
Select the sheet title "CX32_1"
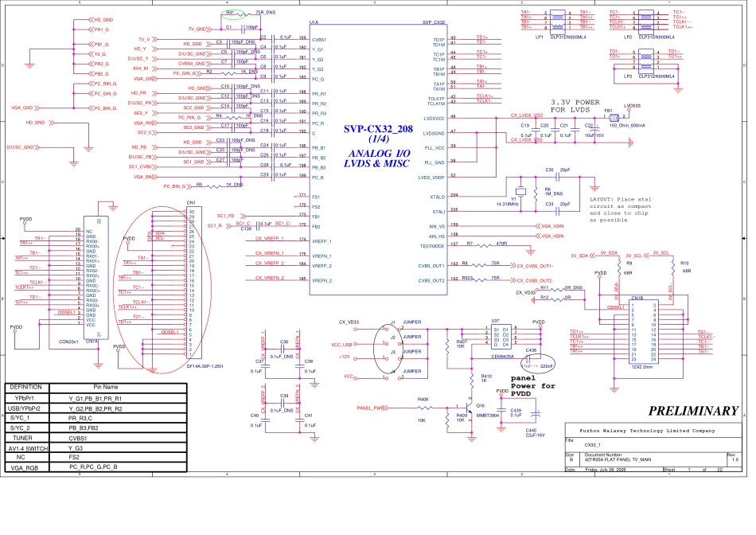point(593,445)
